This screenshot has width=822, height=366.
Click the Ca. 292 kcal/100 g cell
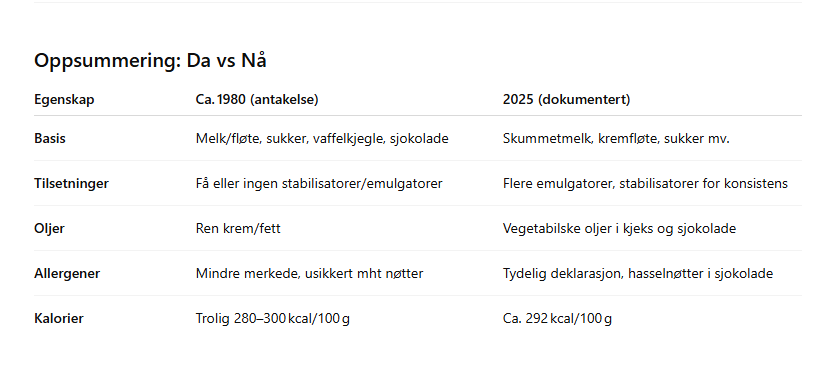point(557,318)
